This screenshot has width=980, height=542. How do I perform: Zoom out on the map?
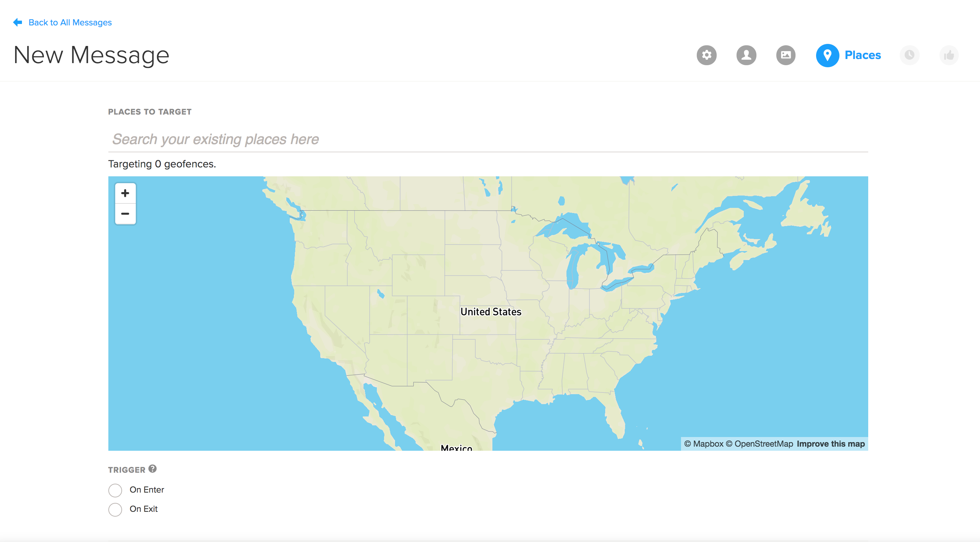[125, 214]
